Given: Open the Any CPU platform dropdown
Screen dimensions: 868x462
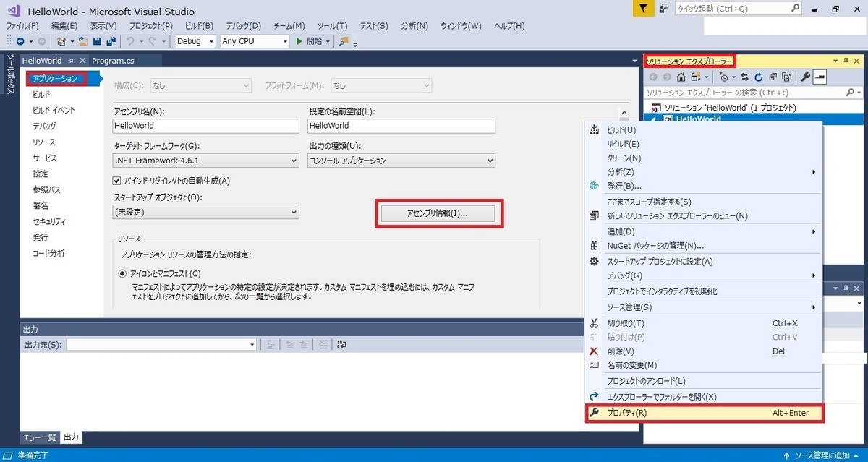Looking at the screenshot, I should point(254,41).
